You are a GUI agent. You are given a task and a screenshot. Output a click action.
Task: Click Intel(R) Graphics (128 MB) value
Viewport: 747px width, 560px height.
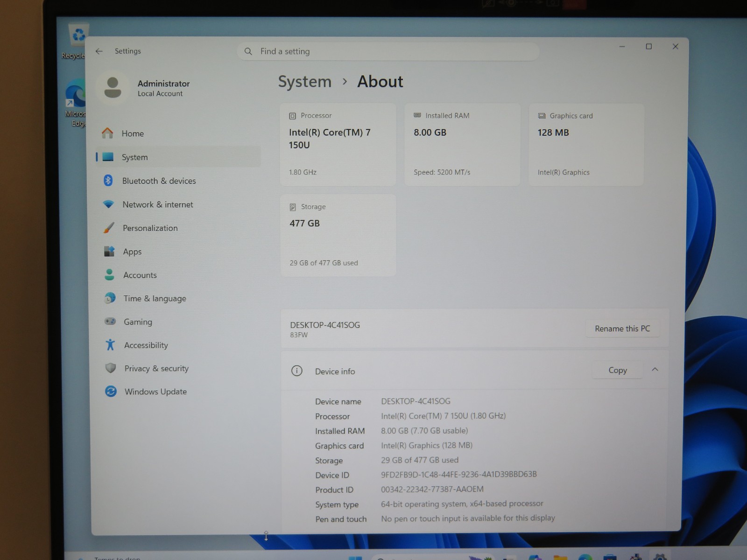(427, 445)
